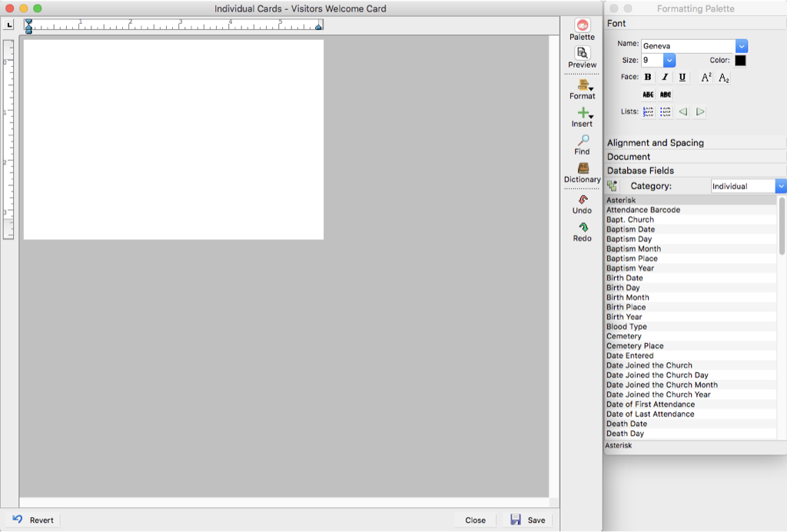Image resolution: width=787 pixels, height=532 pixels.
Task: Open the Format tool menu
Action: pyautogui.click(x=583, y=85)
